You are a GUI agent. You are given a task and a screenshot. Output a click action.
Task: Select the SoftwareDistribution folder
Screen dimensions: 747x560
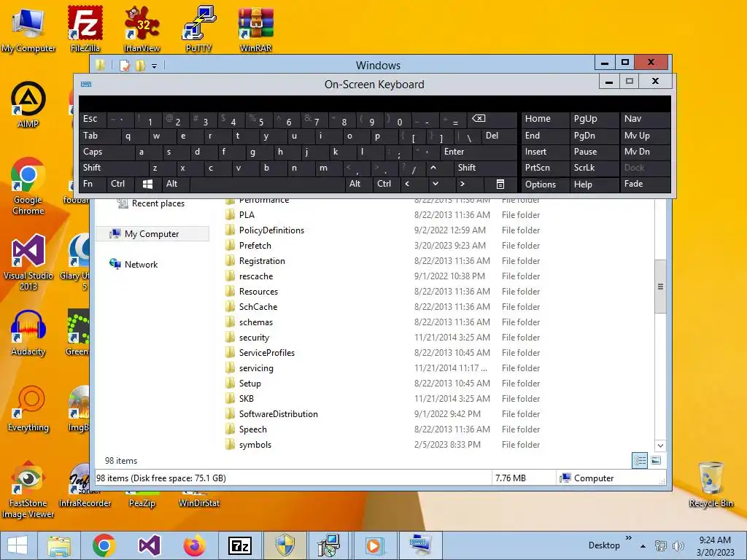(278, 414)
